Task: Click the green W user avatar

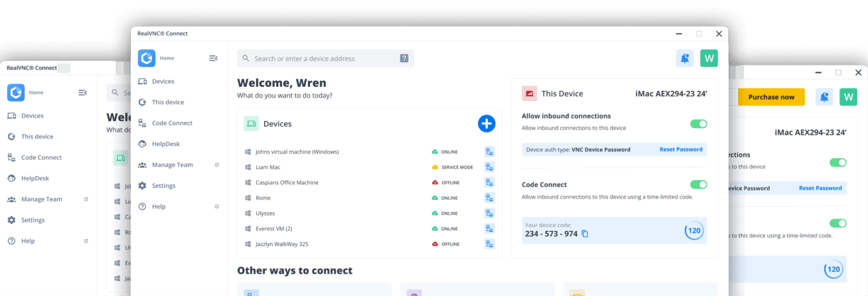Action: click(709, 58)
